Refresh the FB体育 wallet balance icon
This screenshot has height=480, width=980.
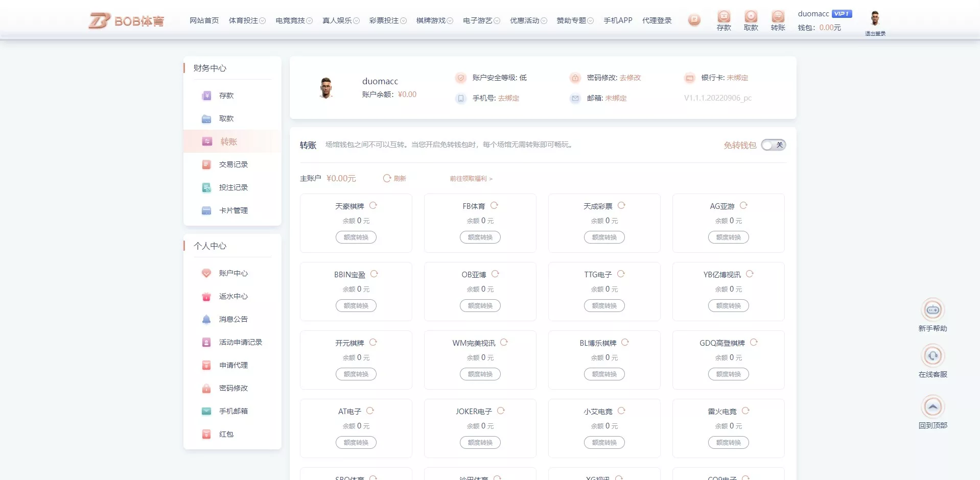pyautogui.click(x=494, y=205)
